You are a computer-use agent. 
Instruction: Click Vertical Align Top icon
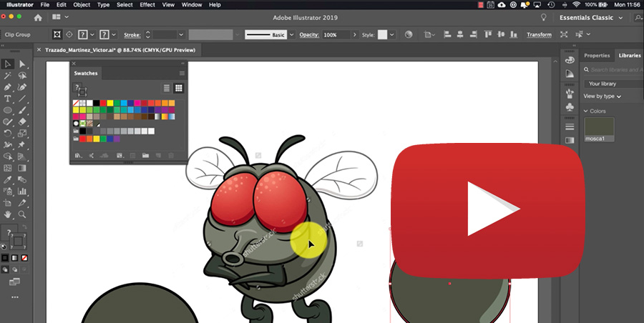coord(488,35)
